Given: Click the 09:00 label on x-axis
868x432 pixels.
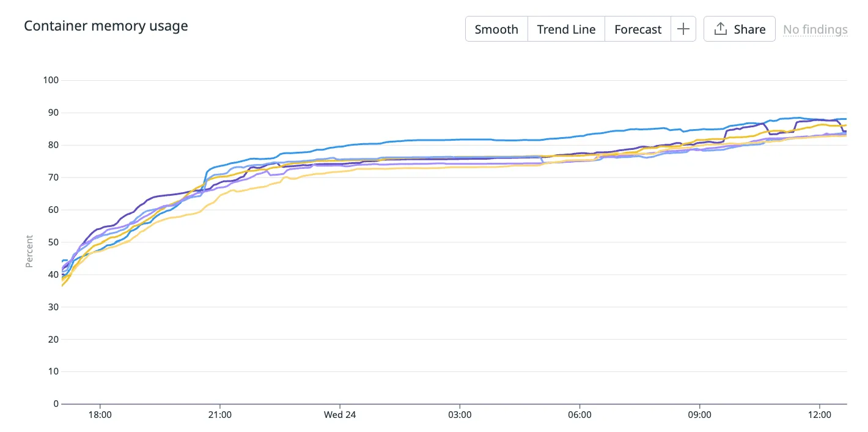Looking at the screenshot, I should tap(699, 414).
